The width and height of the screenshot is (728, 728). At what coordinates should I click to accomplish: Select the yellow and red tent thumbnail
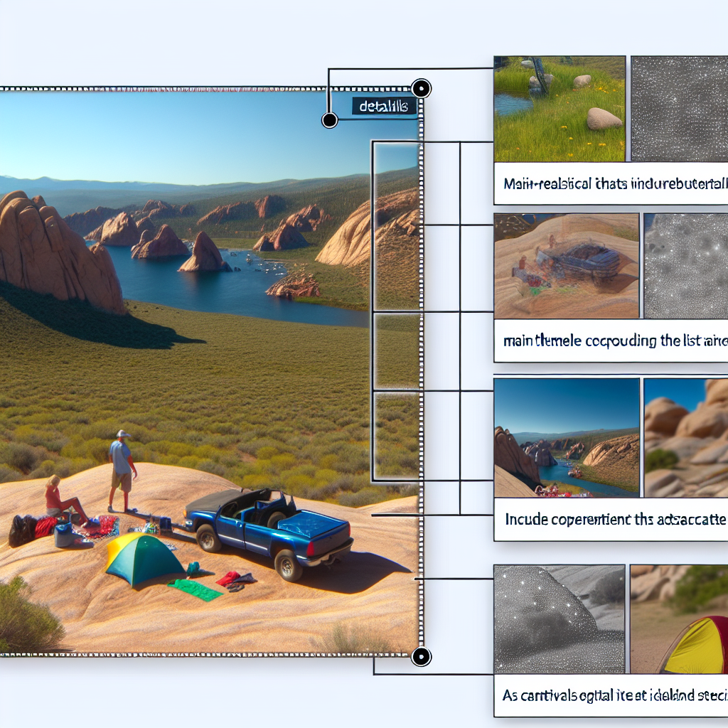pos(679,619)
